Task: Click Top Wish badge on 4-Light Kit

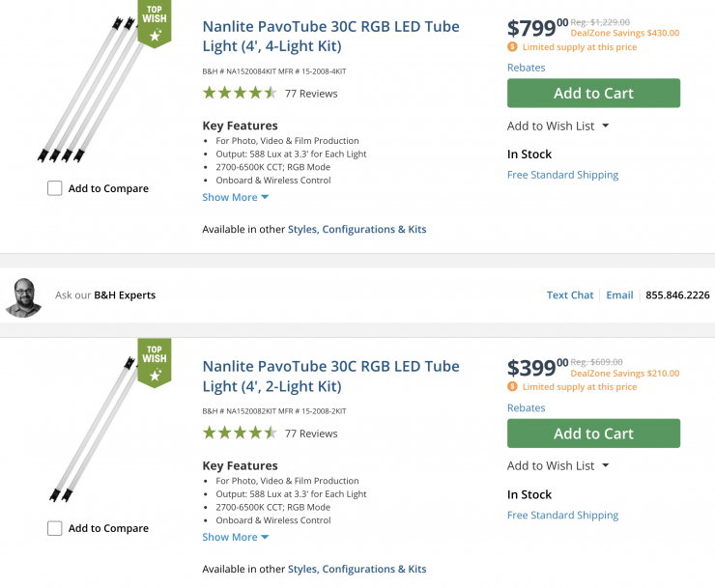Action: (x=154, y=22)
